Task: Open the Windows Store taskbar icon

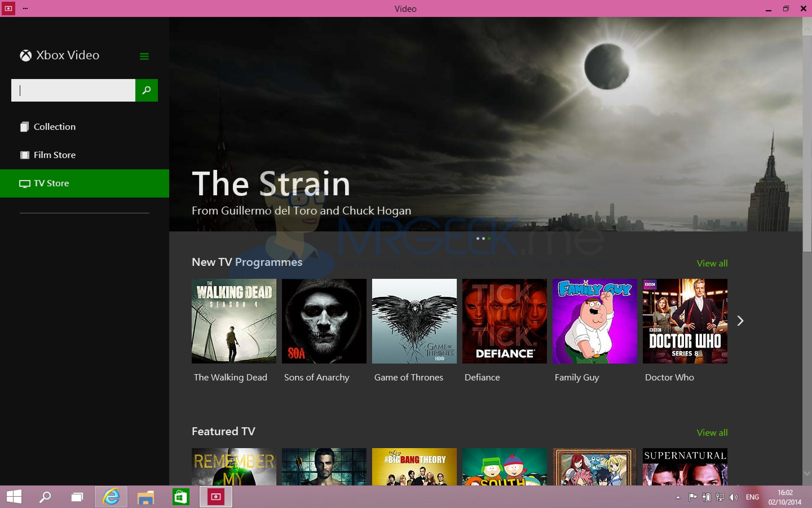Action: click(181, 497)
